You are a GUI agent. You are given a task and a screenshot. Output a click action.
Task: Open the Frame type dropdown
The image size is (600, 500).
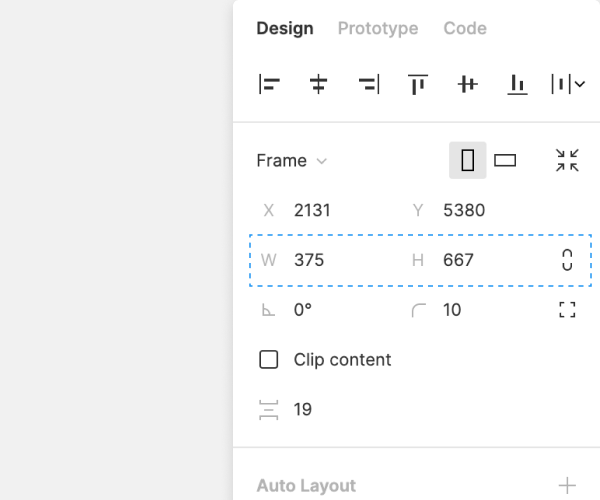(291, 160)
